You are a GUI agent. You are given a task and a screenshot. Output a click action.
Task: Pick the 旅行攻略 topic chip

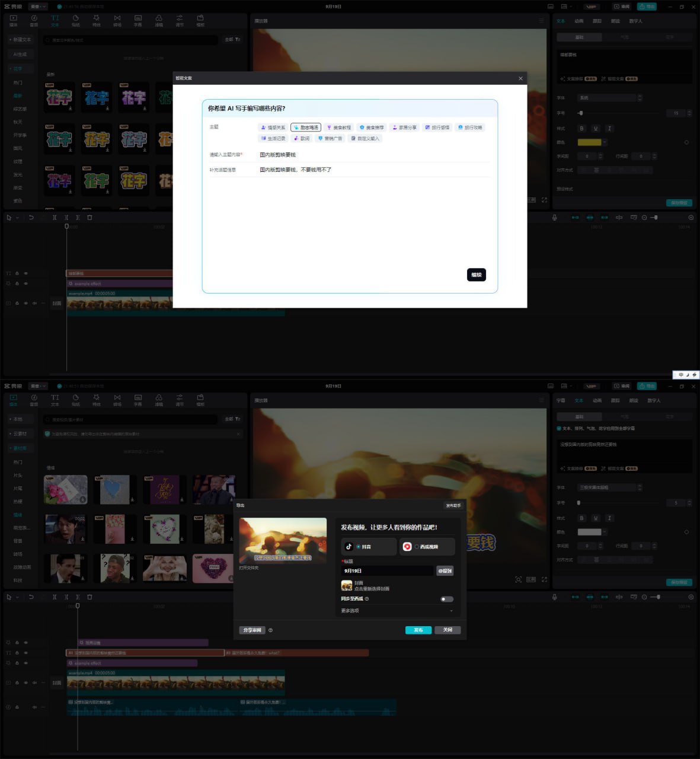pos(470,127)
